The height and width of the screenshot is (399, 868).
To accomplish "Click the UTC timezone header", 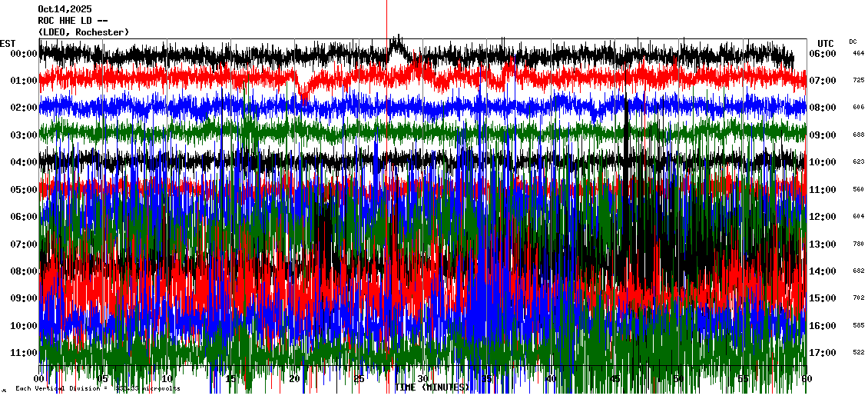I will coord(826,43).
